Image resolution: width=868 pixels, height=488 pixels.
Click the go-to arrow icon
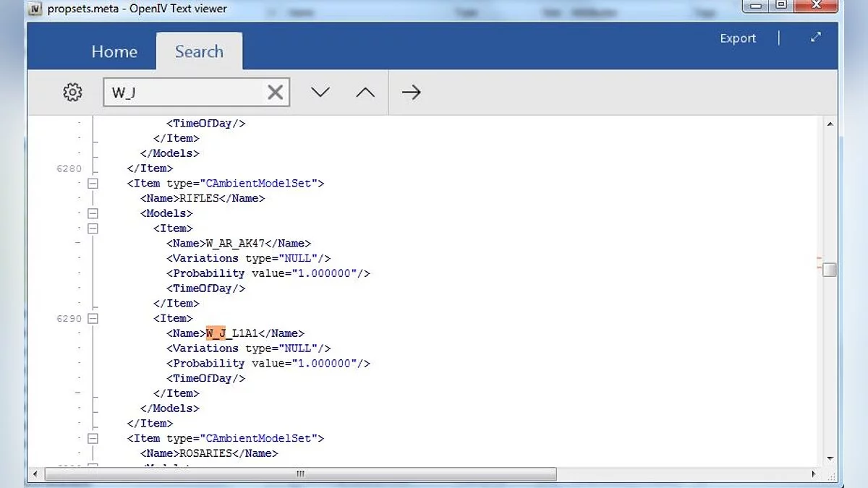click(x=411, y=93)
